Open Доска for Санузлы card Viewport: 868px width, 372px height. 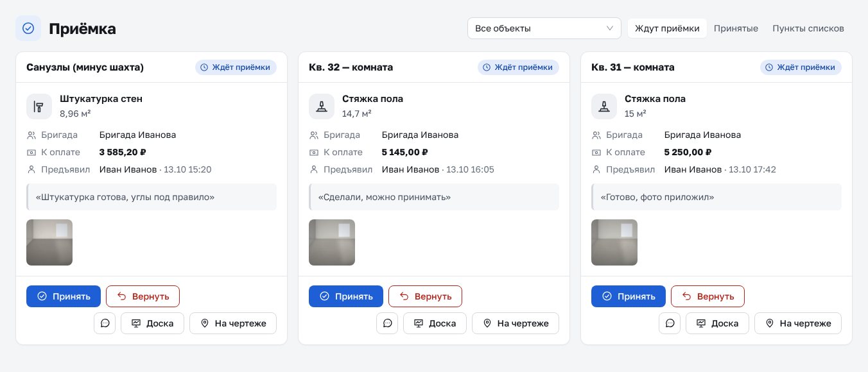[152, 323]
